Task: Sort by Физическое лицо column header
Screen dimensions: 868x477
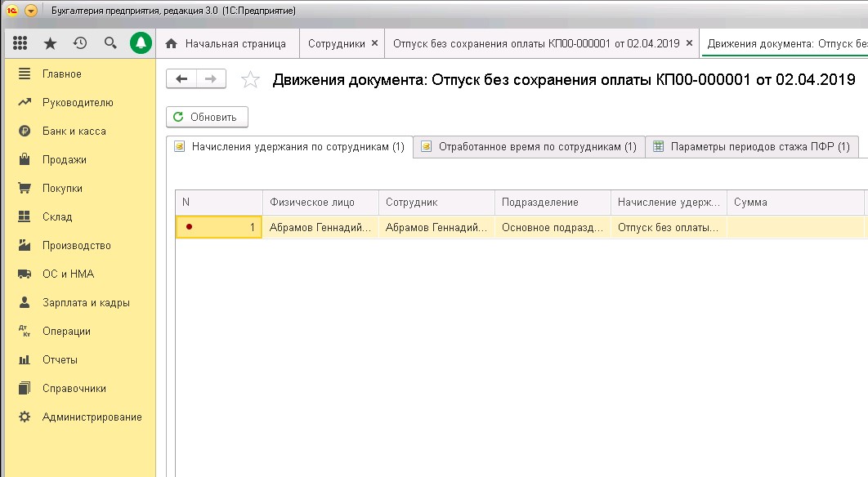Action: point(320,203)
